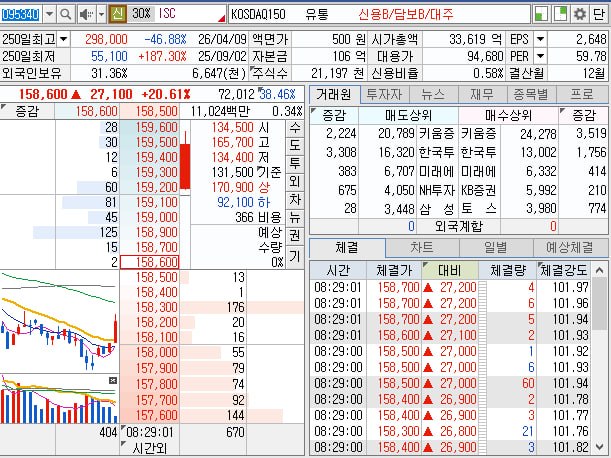Select the 체결 tab
The image size is (611, 458).
point(347,248)
